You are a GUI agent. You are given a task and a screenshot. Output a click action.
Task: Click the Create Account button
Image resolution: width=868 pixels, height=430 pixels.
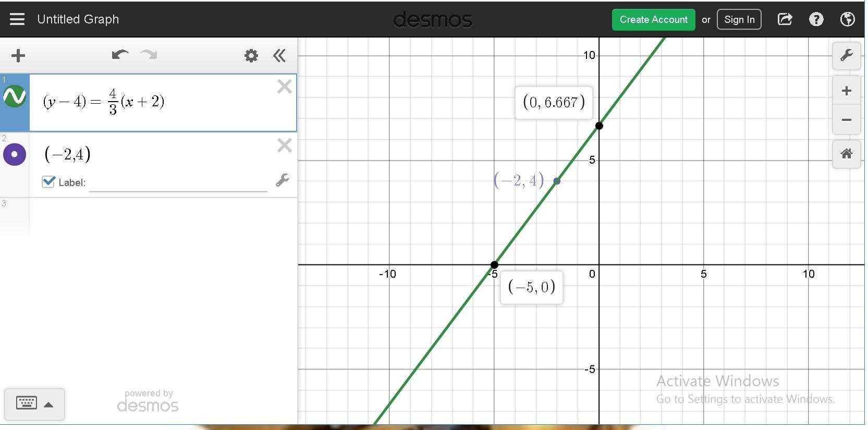(x=653, y=20)
